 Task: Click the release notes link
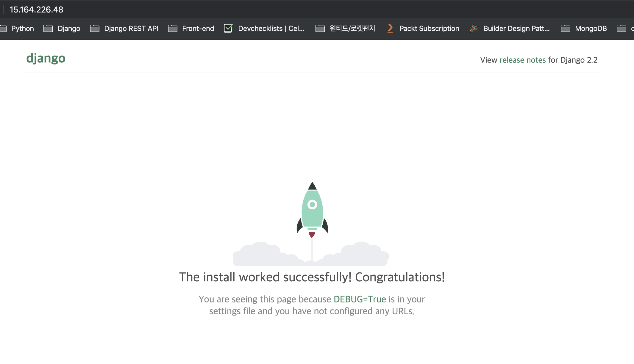522,60
